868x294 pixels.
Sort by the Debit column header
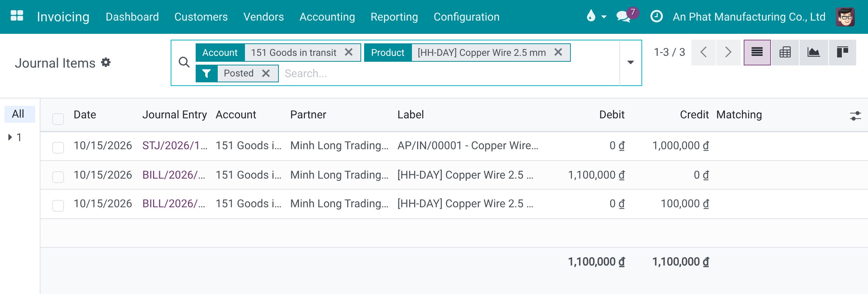(612, 115)
